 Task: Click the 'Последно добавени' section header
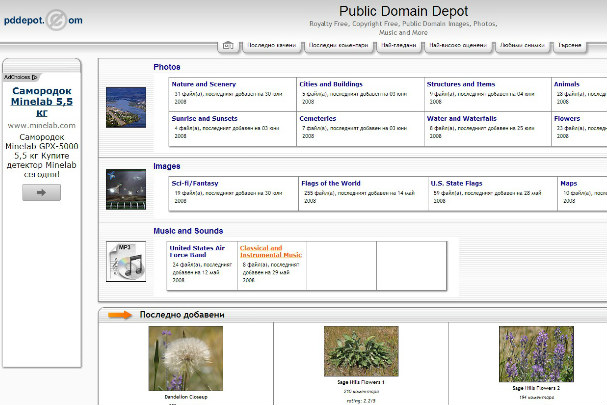182,315
